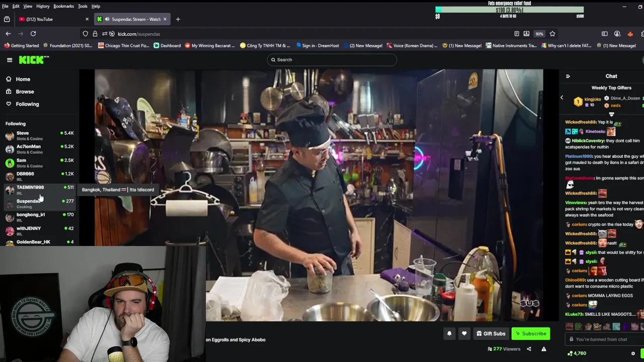Open Ac7ionMan's channel in Following list

pyautogui.click(x=39, y=149)
